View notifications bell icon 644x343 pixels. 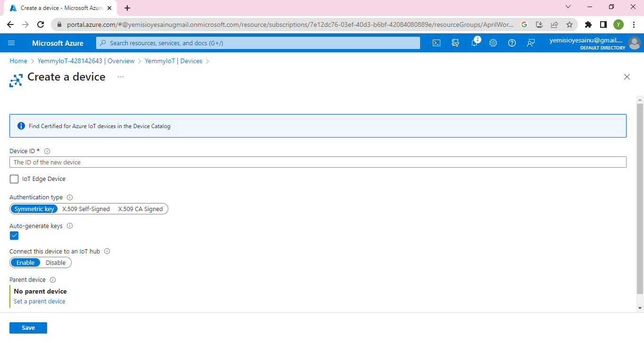point(475,43)
